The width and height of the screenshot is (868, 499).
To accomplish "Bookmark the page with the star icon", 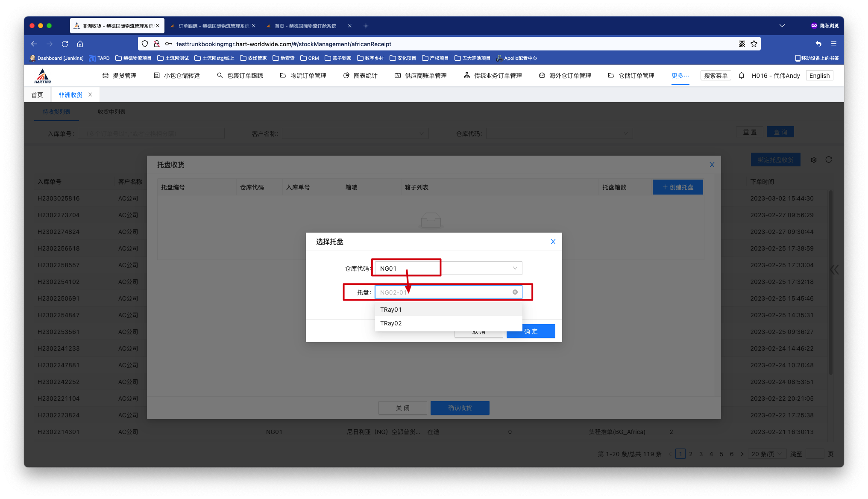I will [754, 44].
